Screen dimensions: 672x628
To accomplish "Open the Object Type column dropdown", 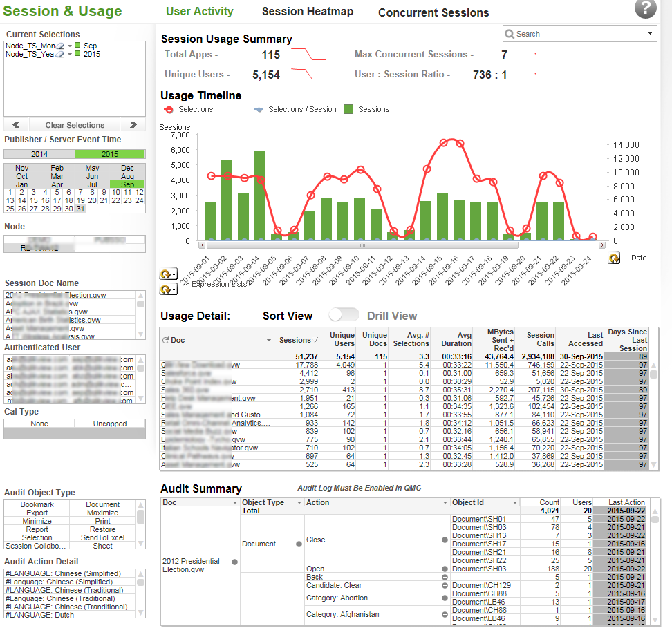I will pyautogui.click(x=299, y=502).
